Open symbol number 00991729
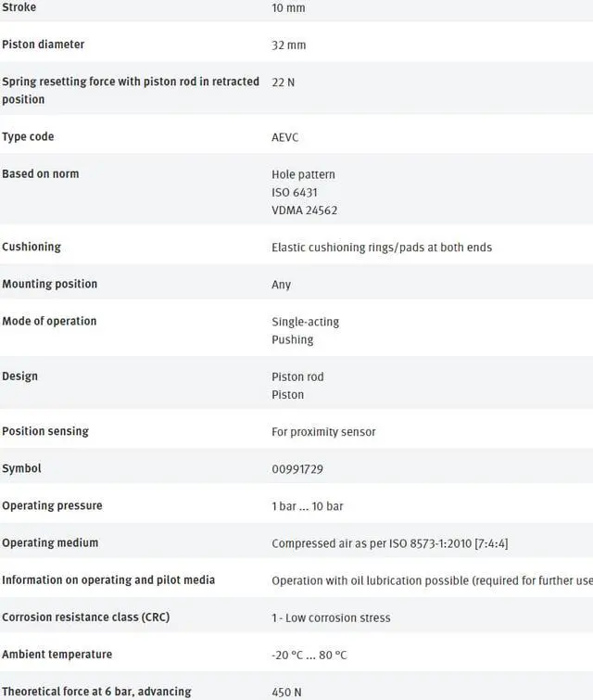 [297, 469]
